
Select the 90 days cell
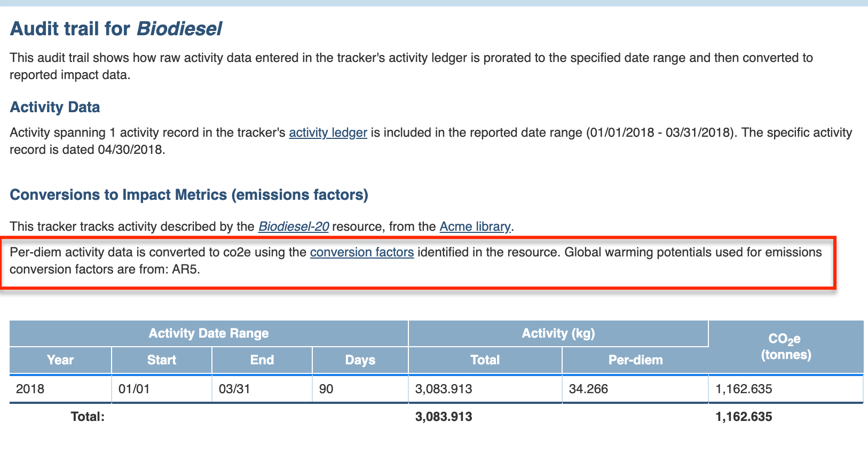pyautogui.click(x=326, y=389)
